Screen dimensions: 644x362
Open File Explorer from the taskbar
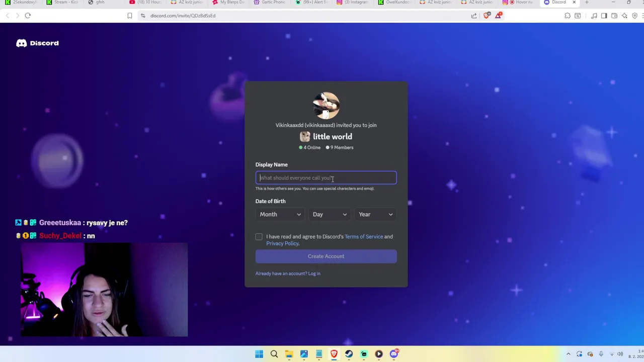pos(289,354)
